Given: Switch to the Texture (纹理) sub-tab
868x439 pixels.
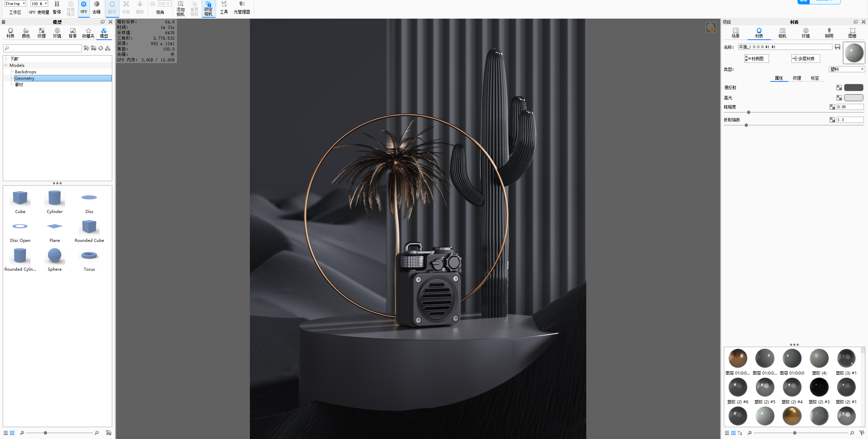Looking at the screenshot, I should 797,78.
